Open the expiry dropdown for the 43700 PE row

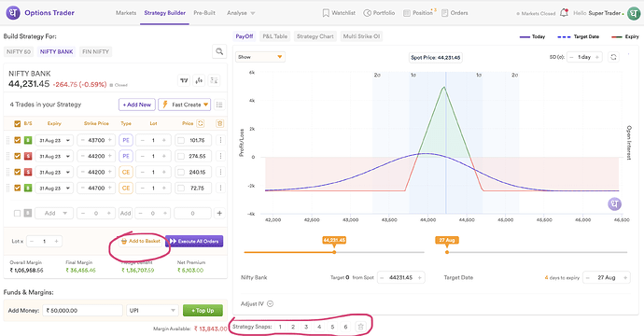[54, 140]
